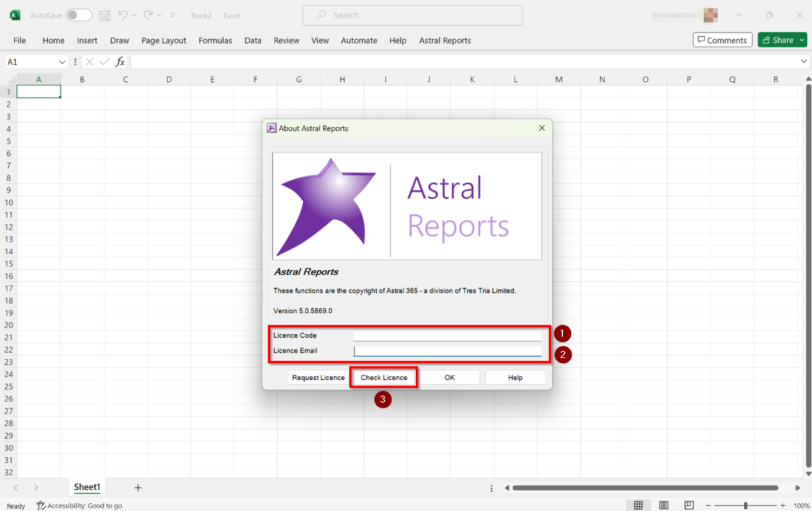The image size is (812, 511).
Task: Click the vertical scrollbar down arrow
Action: [808, 473]
